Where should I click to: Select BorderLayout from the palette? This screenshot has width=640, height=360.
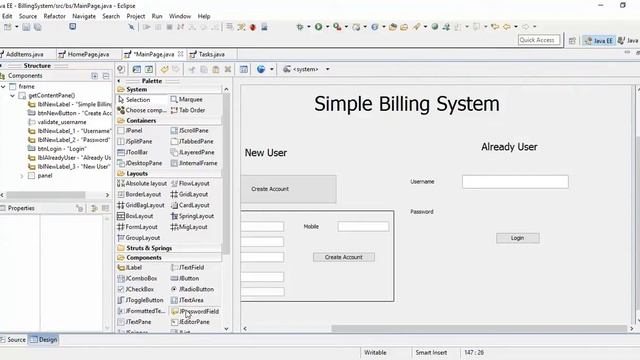coord(139,194)
